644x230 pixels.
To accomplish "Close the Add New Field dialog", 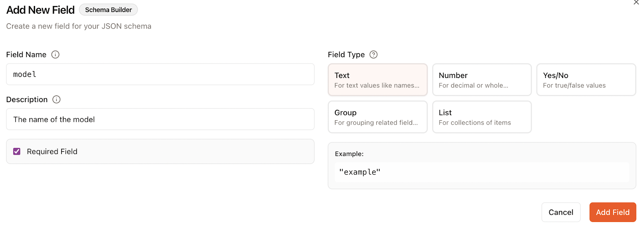I will coord(636,2).
